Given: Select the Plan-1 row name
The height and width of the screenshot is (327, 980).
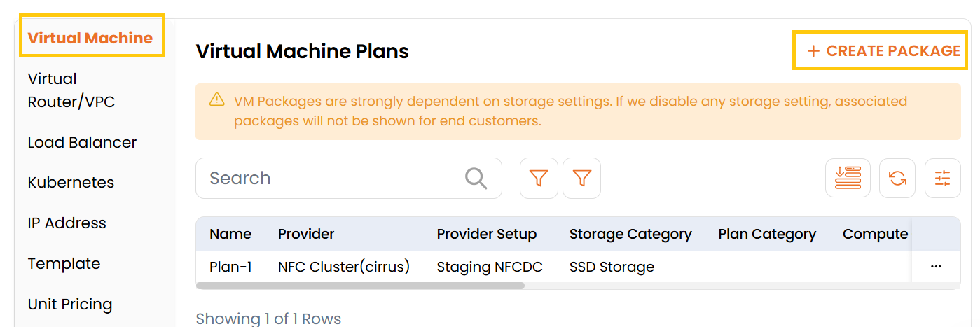Looking at the screenshot, I should click(x=230, y=267).
